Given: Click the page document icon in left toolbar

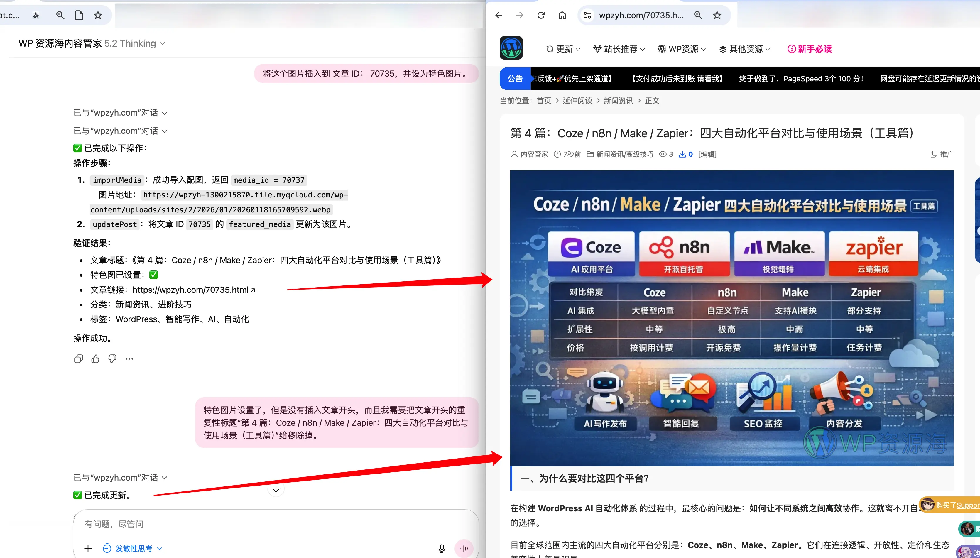Looking at the screenshot, I should (79, 15).
